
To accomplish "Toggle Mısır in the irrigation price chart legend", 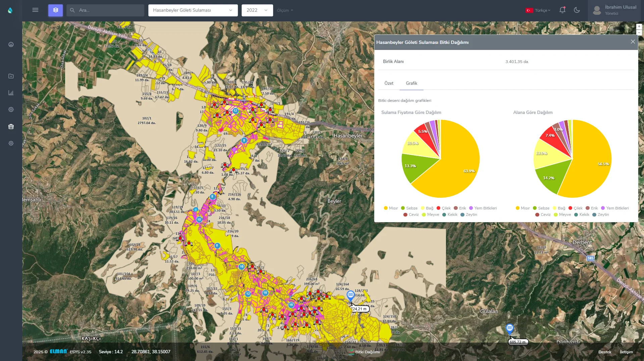I will pyautogui.click(x=391, y=208).
